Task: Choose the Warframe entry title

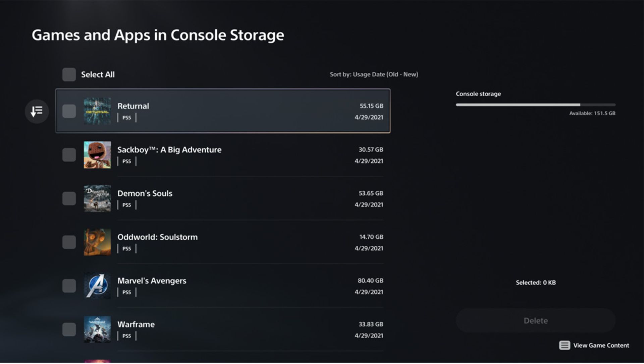Action: click(x=136, y=324)
